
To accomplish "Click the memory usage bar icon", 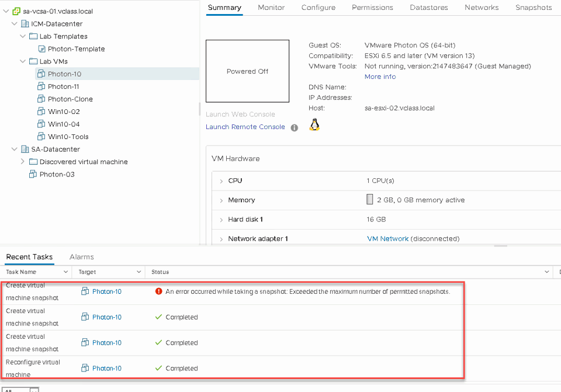I will tap(369, 199).
